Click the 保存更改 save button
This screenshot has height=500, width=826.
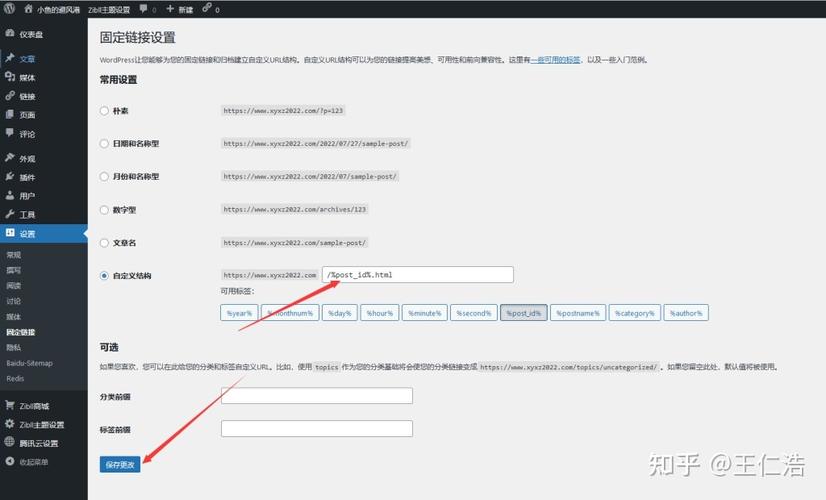[120, 464]
